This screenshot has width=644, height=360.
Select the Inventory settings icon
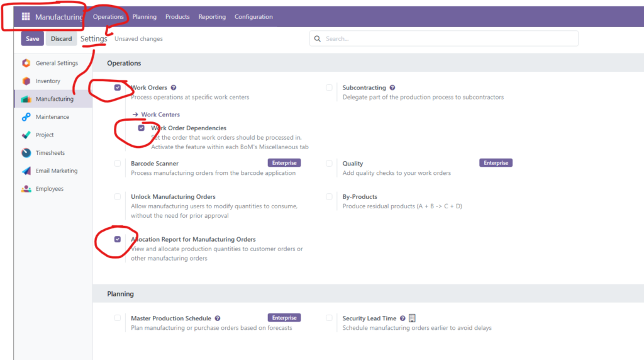pyautogui.click(x=26, y=81)
